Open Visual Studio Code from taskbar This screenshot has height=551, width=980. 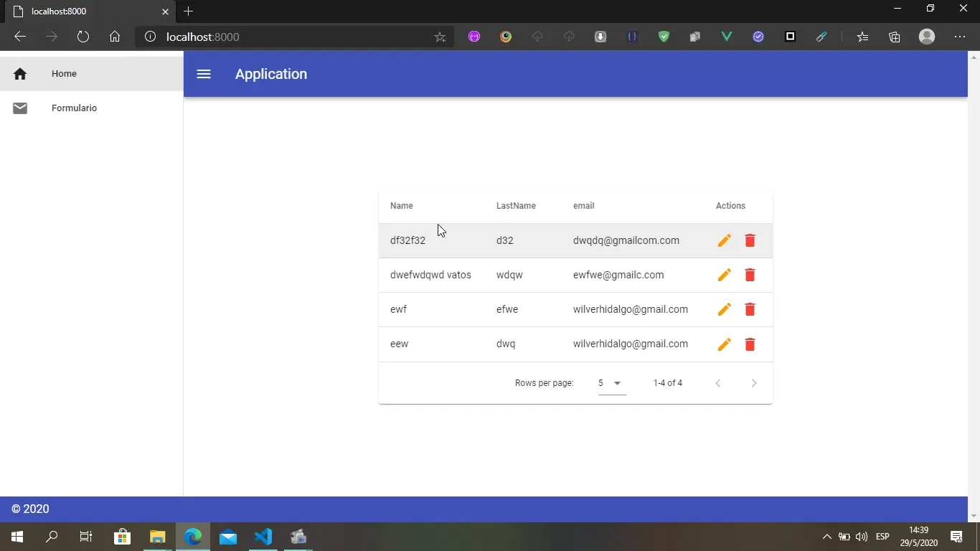263,537
